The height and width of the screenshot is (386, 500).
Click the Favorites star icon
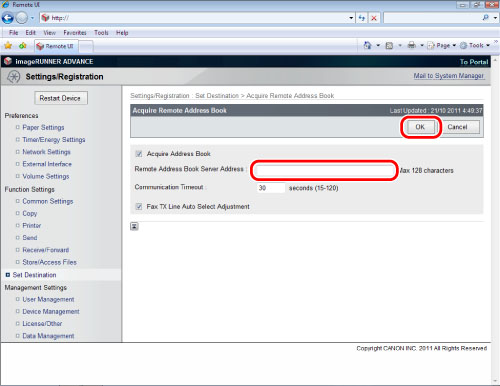8,46
